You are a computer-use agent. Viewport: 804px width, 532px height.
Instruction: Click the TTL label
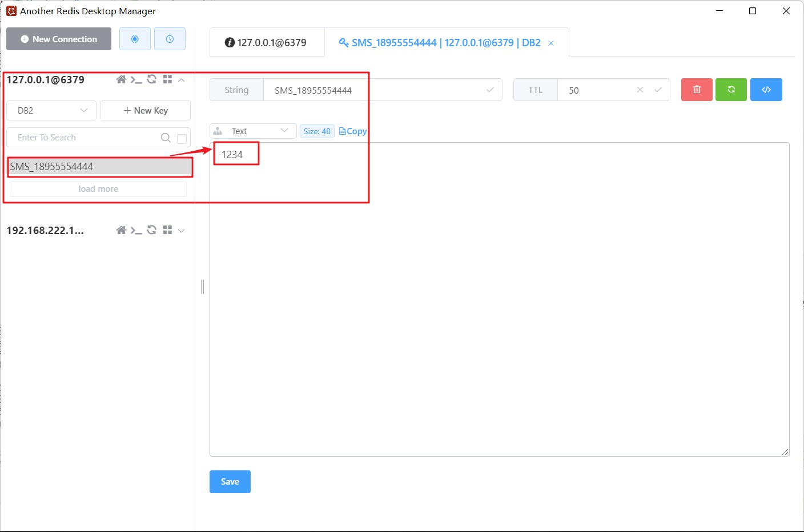[x=536, y=90]
